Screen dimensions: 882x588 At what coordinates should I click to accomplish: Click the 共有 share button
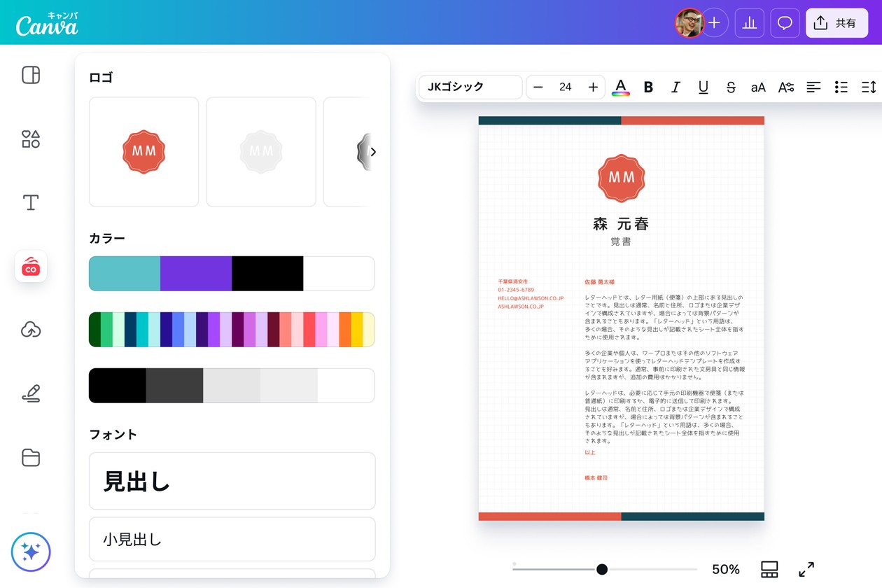pyautogui.click(x=836, y=22)
